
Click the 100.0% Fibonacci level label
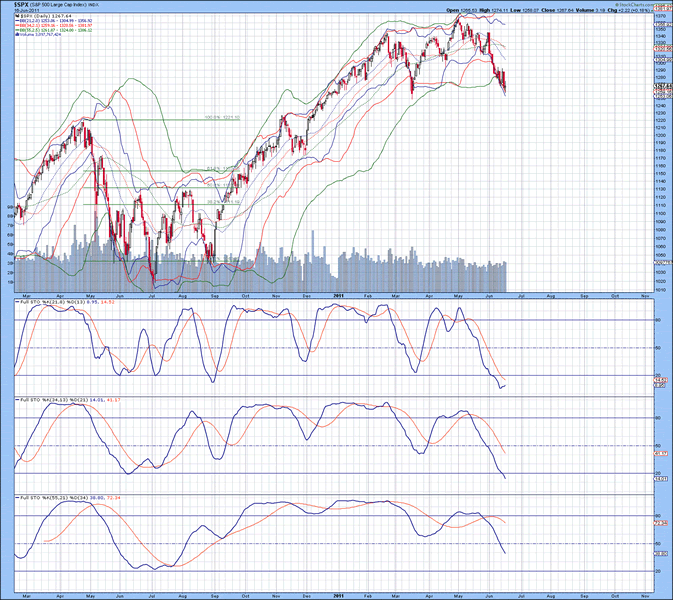[223, 118]
